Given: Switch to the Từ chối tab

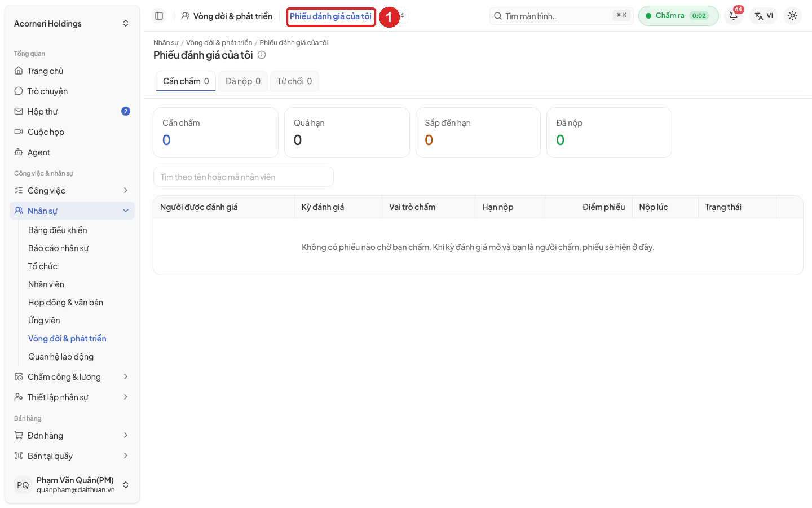Looking at the screenshot, I should 294,81.
